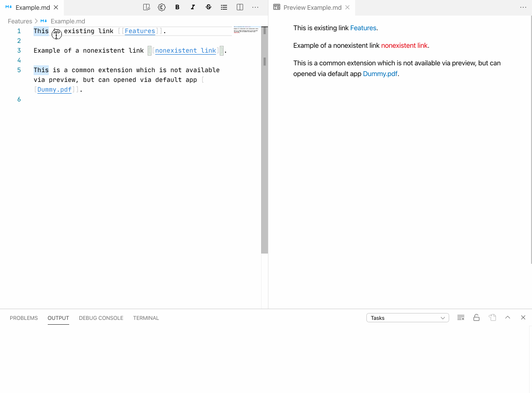
Task: Open the Tasks output channel dropdown
Action: point(407,317)
